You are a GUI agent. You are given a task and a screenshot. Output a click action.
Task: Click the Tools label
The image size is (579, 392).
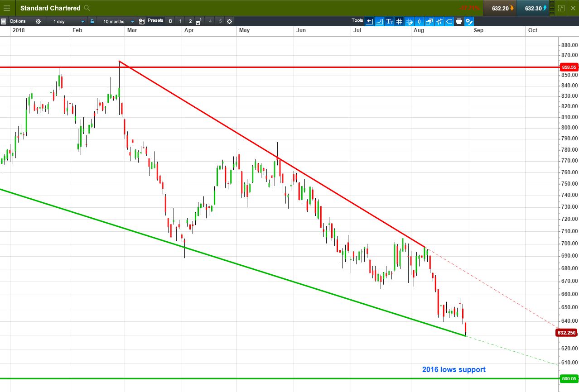pyautogui.click(x=357, y=20)
